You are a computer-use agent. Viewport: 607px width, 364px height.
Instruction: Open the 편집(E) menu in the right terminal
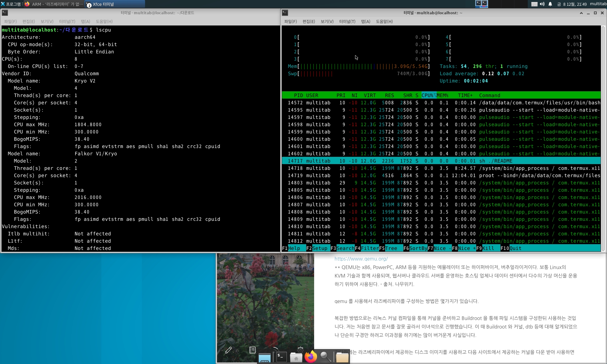click(308, 22)
